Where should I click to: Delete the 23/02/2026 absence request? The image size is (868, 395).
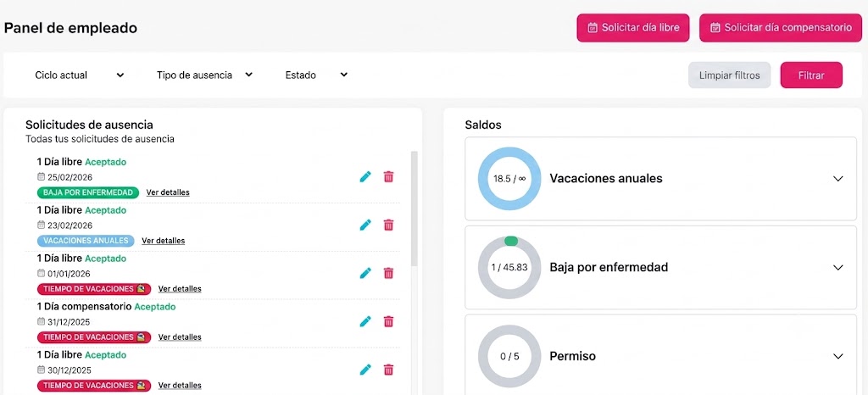(388, 225)
